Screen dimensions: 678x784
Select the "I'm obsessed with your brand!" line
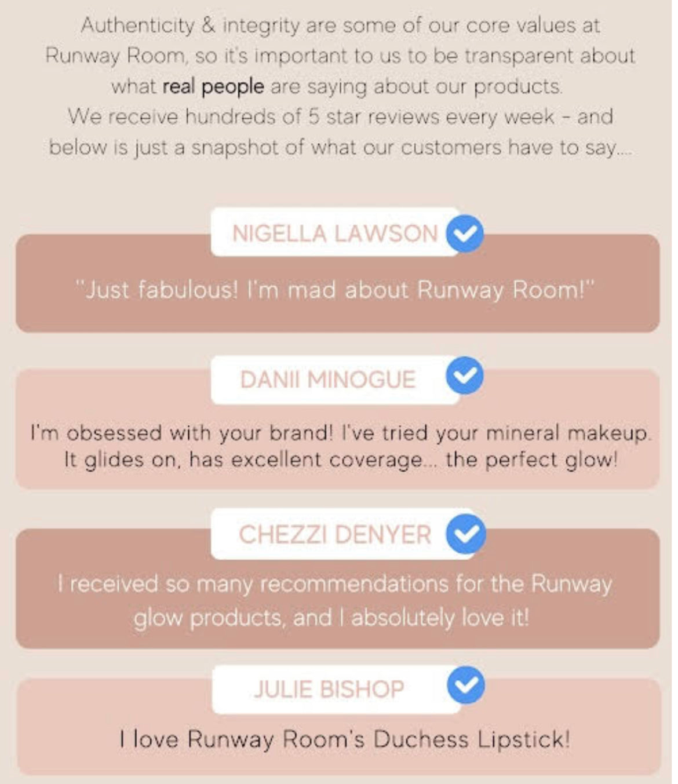[340, 433]
